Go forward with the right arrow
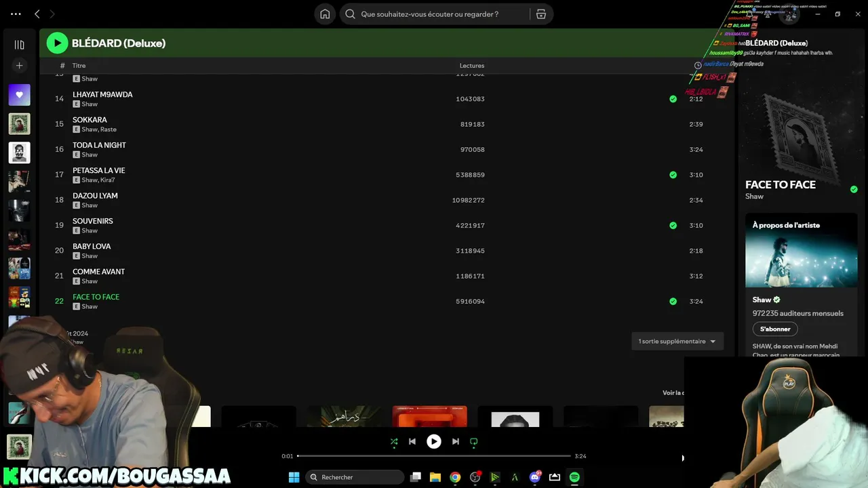Image resolution: width=868 pixels, height=488 pixels. coord(52,14)
